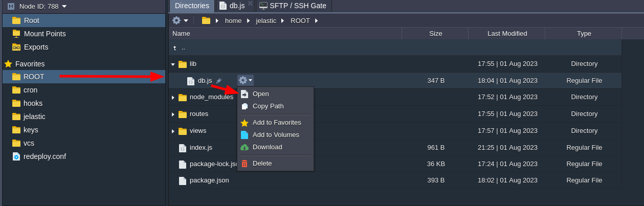This screenshot has width=644, height=206.
Task: Go up to the parent directory row
Action: coord(183,48)
